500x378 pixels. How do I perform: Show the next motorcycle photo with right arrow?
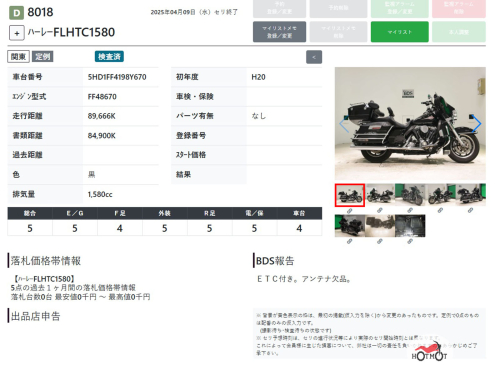477,124
